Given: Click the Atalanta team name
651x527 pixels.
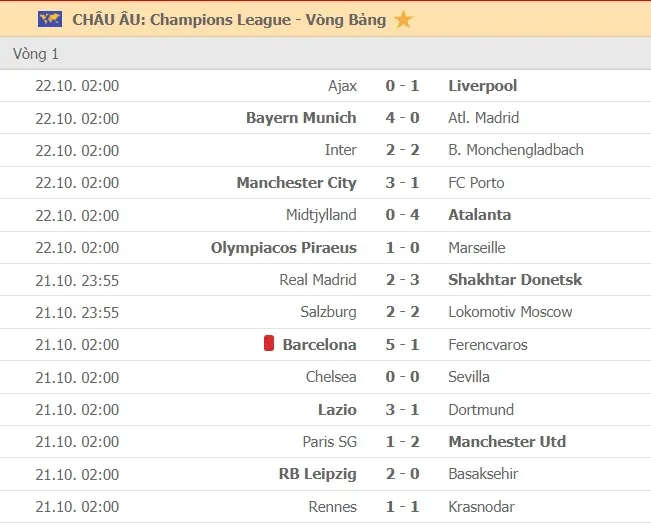Looking at the screenshot, I should [480, 215].
